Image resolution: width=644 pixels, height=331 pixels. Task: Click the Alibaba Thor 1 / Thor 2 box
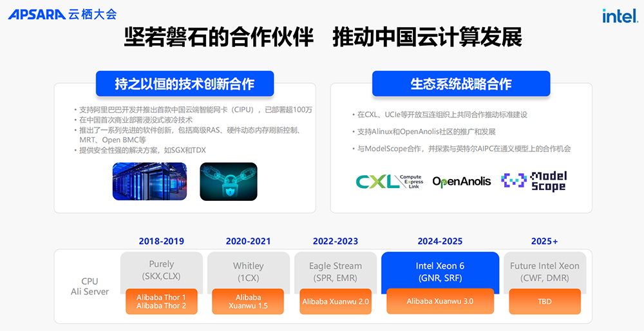click(161, 301)
